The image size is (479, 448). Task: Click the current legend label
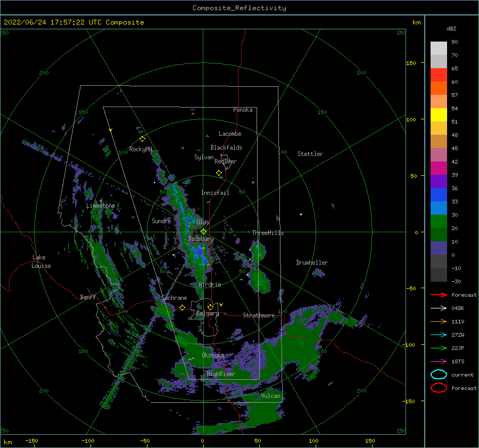click(x=463, y=374)
